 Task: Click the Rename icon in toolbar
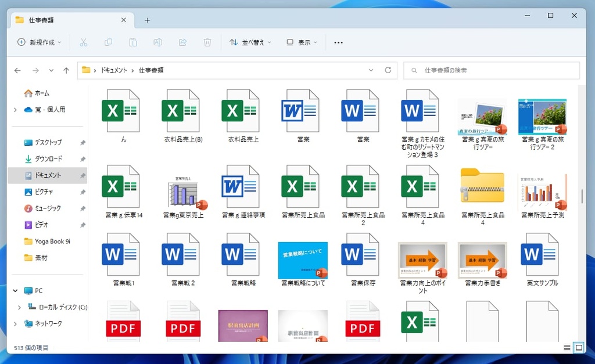pyautogui.click(x=158, y=42)
